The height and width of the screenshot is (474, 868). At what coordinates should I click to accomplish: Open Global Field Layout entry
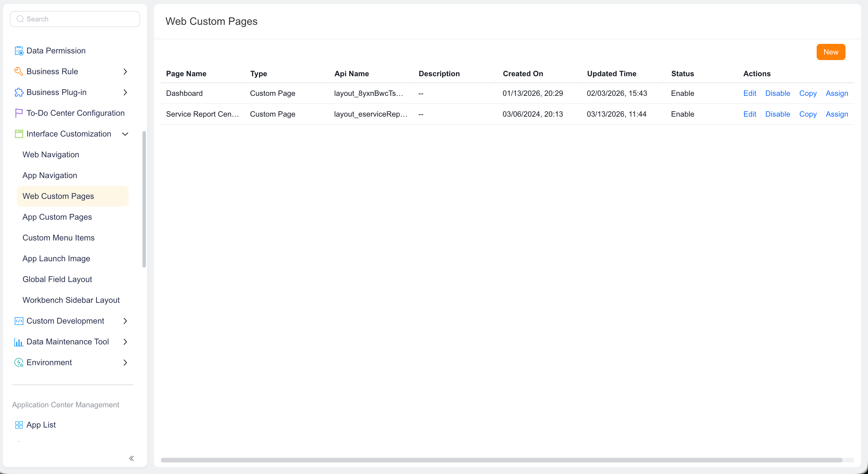73,279
